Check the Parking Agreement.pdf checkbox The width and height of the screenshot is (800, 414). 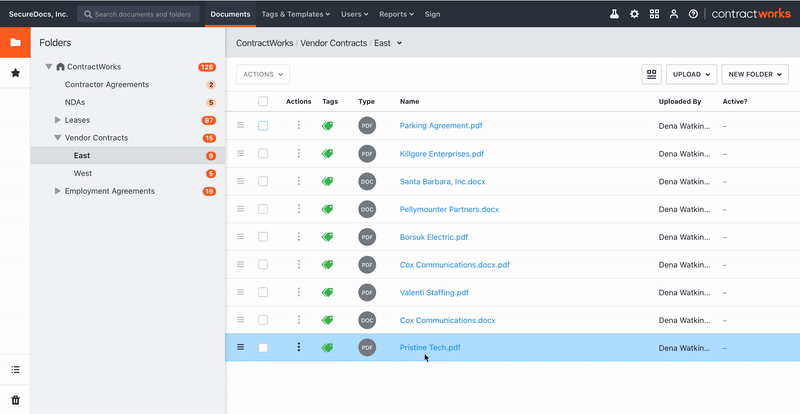click(263, 126)
